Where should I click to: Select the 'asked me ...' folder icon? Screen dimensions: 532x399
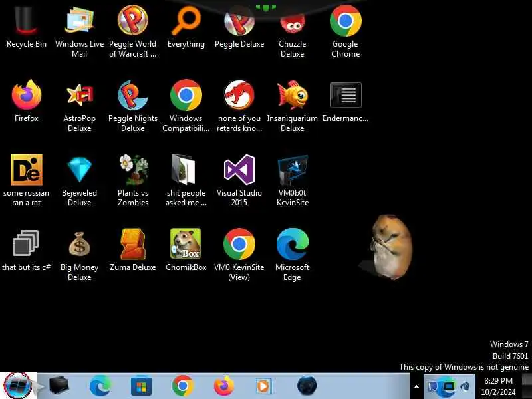click(186, 180)
